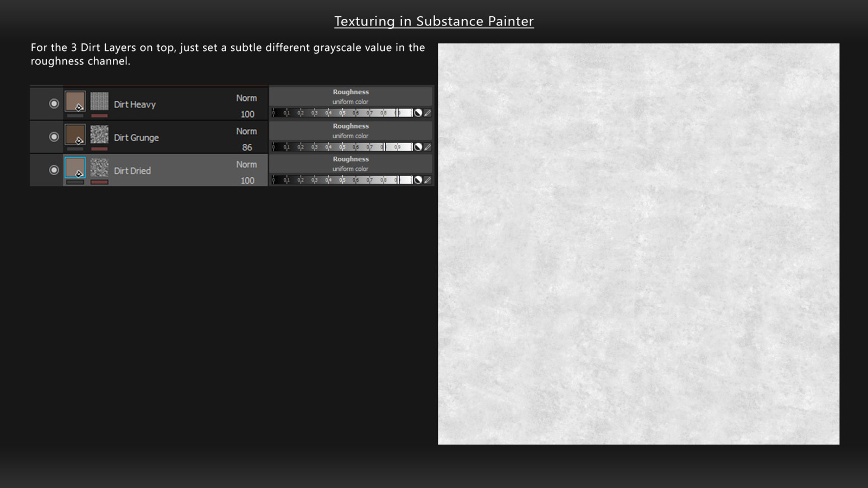Adjust Dirt Heavy roughness grayscale slider
The width and height of the screenshot is (868, 488).
coord(342,113)
